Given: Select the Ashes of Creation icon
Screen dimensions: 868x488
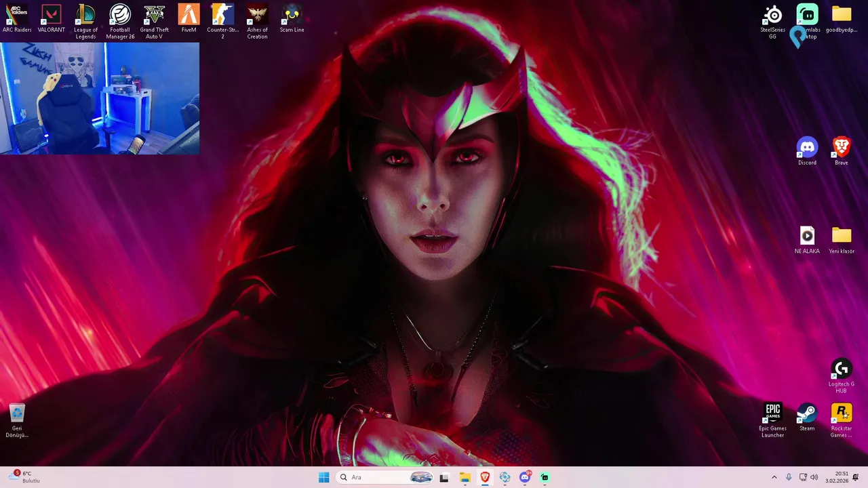Looking at the screenshot, I should (x=257, y=22).
